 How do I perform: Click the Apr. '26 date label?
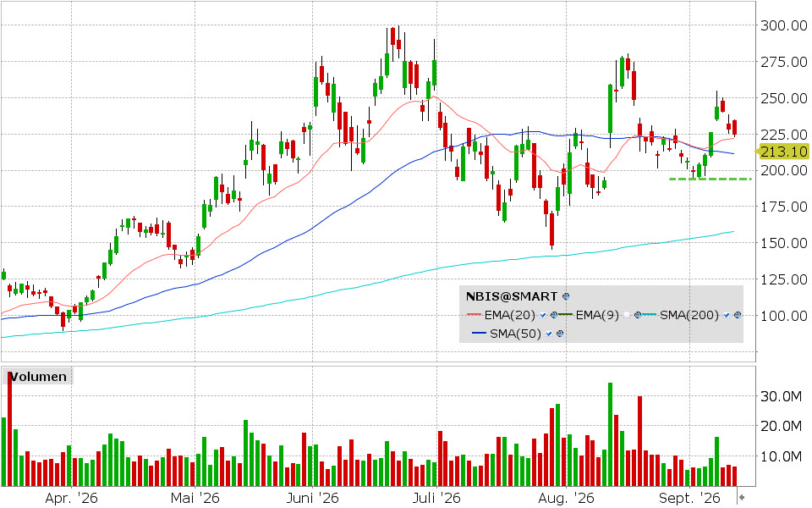coord(71,498)
